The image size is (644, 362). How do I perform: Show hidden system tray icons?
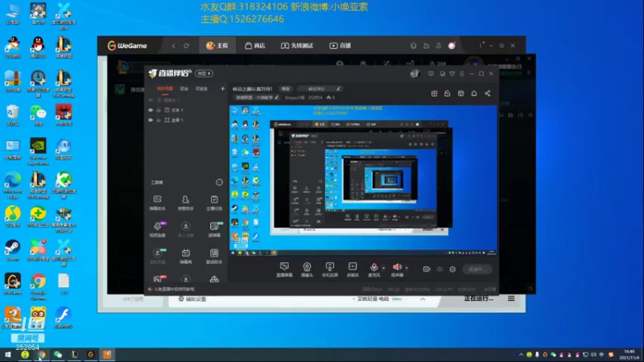click(521, 355)
